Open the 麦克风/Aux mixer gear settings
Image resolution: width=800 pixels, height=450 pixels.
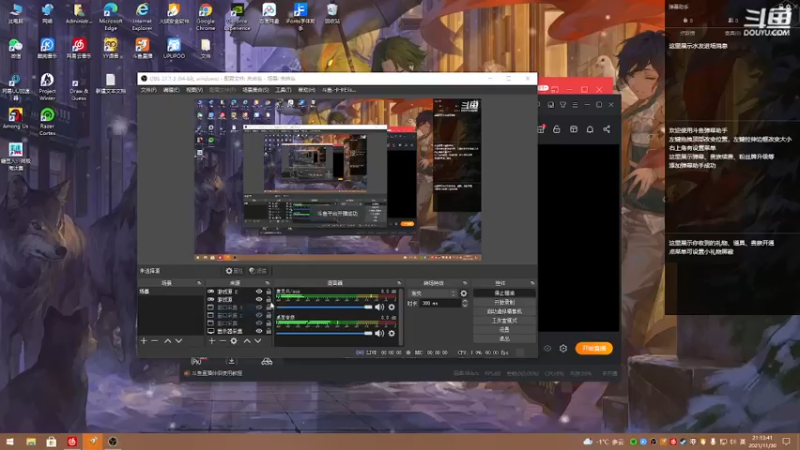391,307
